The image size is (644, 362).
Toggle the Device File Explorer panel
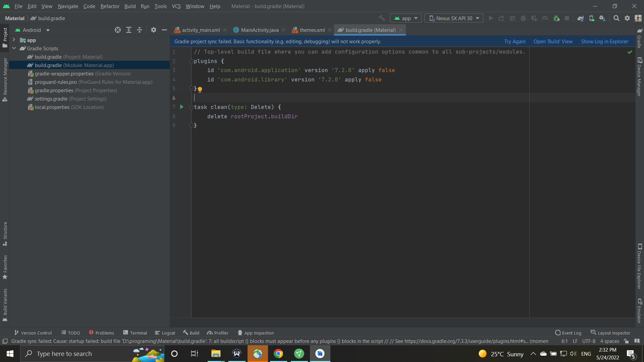point(640,266)
